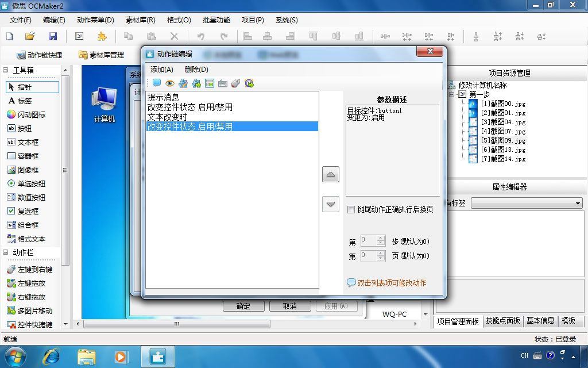Image resolution: width=588 pixels, height=368 pixels.
Task: Open the 素材库(R) menu
Action: 141,20
